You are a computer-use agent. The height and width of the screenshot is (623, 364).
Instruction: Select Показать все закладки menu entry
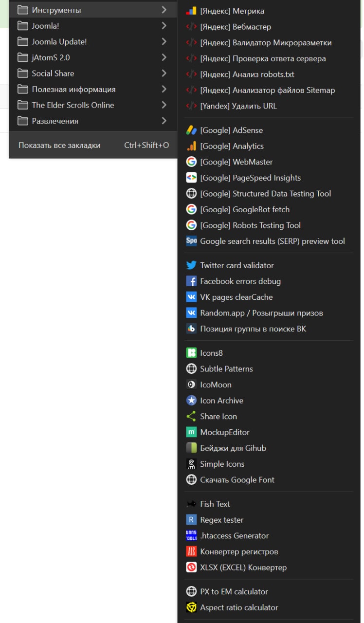pyautogui.click(x=59, y=145)
